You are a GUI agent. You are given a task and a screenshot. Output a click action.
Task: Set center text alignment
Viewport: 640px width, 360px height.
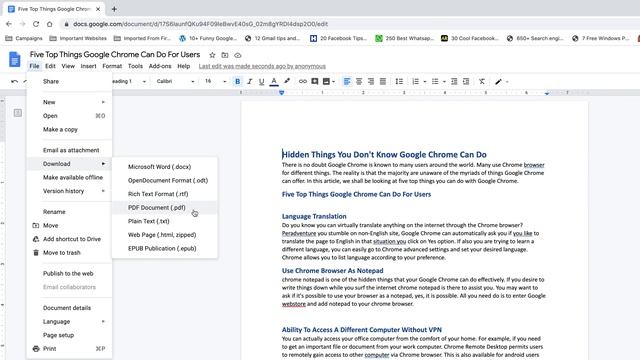coord(359,82)
